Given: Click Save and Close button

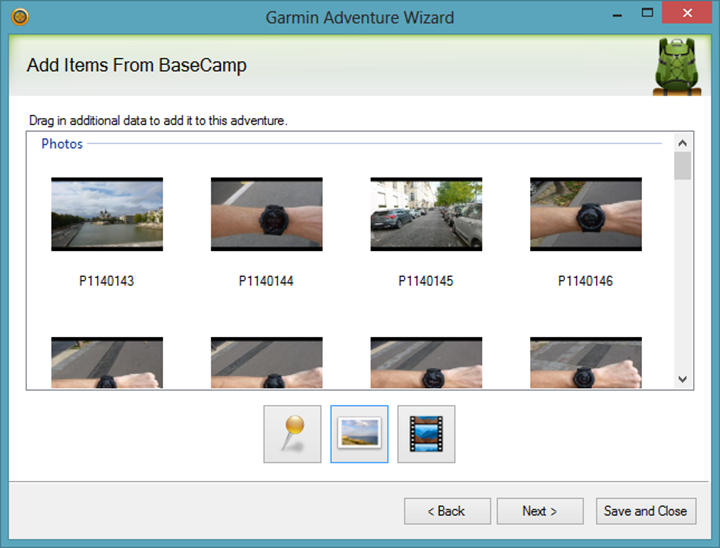Looking at the screenshot, I should click(x=646, y=511).
